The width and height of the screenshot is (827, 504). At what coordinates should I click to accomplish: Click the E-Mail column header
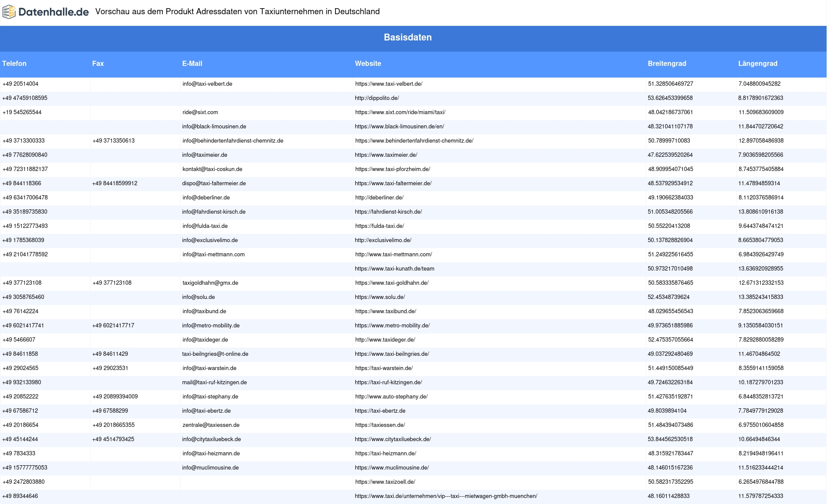[x=192, y=63]
